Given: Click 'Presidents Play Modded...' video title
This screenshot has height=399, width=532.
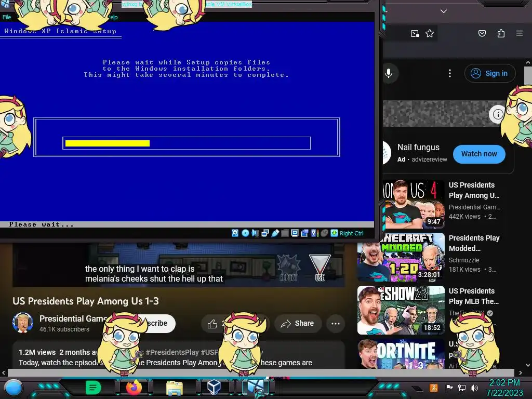Looking at the screenshot, I should click(474, 243).
